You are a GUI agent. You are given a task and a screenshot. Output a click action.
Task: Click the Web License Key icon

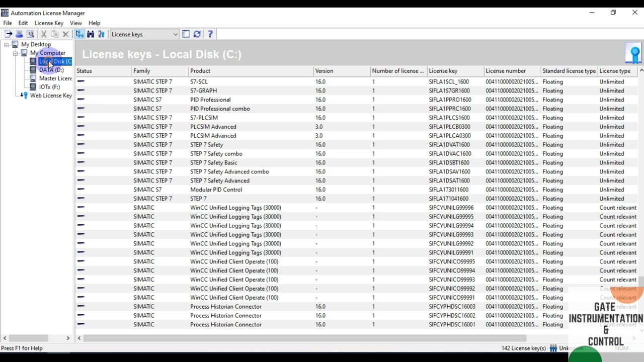pos(24,96)
